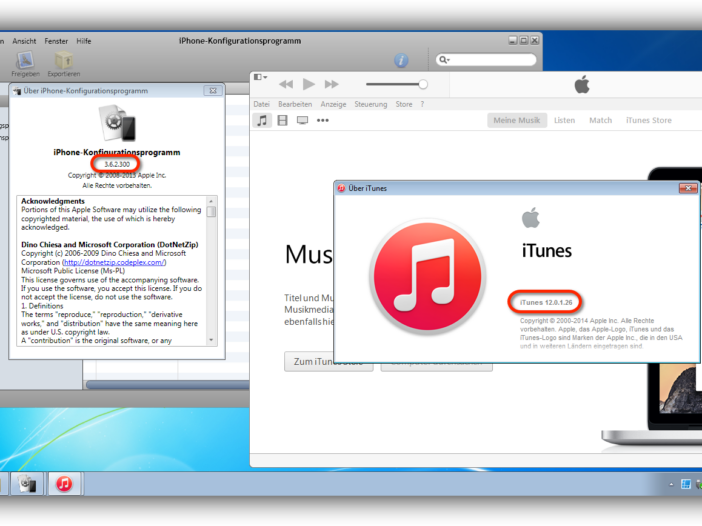
Task: Open Store menu in iTunes
Action: [x=404, y=104]
